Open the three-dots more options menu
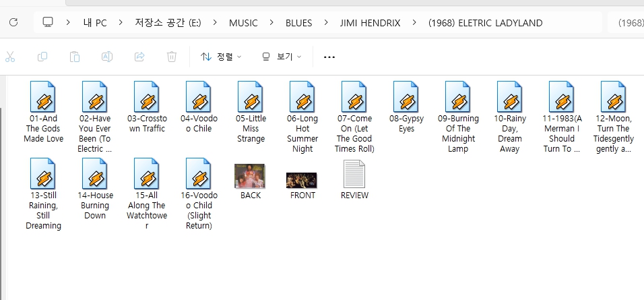The image size is (644, 300). tap(329, 57)
